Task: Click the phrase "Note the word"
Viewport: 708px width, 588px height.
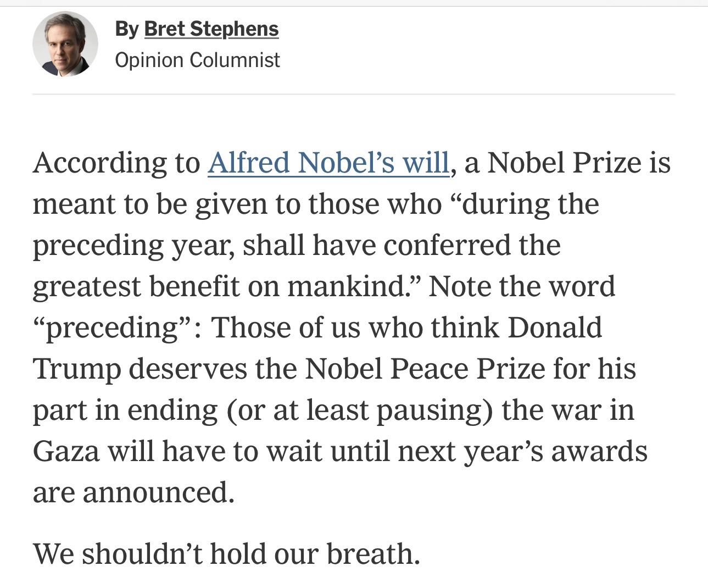Action: (x=522, y=286)
